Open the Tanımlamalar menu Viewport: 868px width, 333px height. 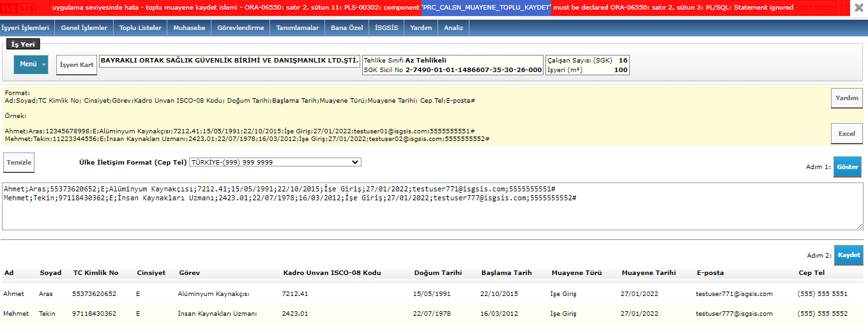297,28
